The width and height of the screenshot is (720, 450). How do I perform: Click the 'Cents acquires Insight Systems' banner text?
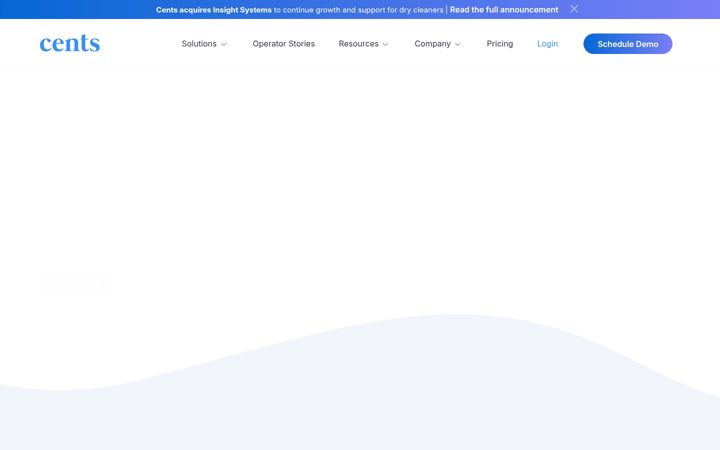tap(214, 10)
